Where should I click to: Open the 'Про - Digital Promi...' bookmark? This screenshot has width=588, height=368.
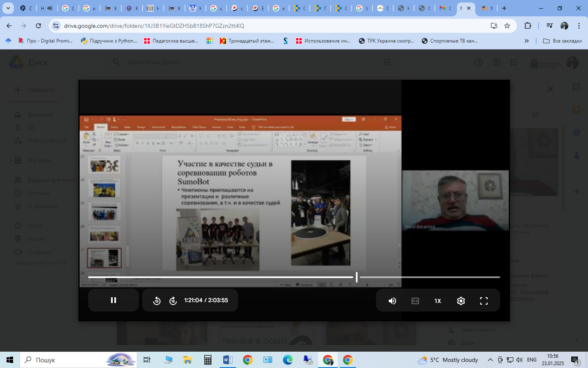pyautogui.click(x=45, y=41)
